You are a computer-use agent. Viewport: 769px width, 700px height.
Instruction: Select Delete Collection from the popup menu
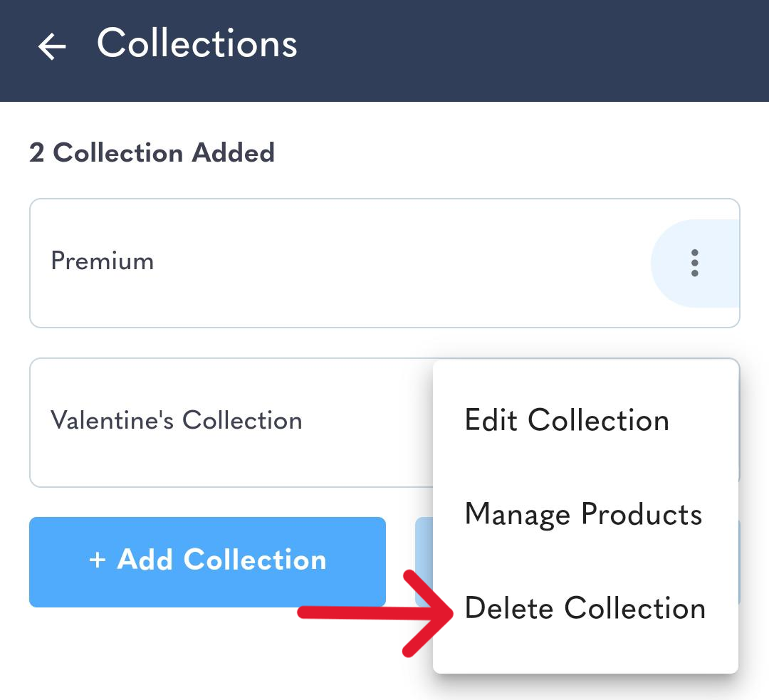point(585,607)
